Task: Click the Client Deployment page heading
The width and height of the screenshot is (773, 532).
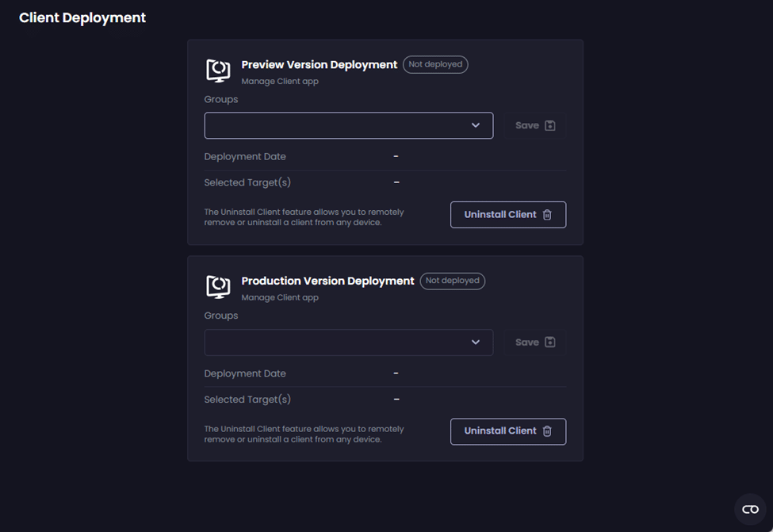Action: 82,17
